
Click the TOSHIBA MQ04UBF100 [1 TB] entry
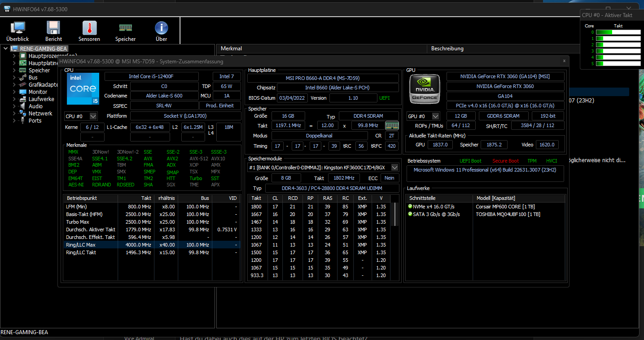[x=508, y=214]
